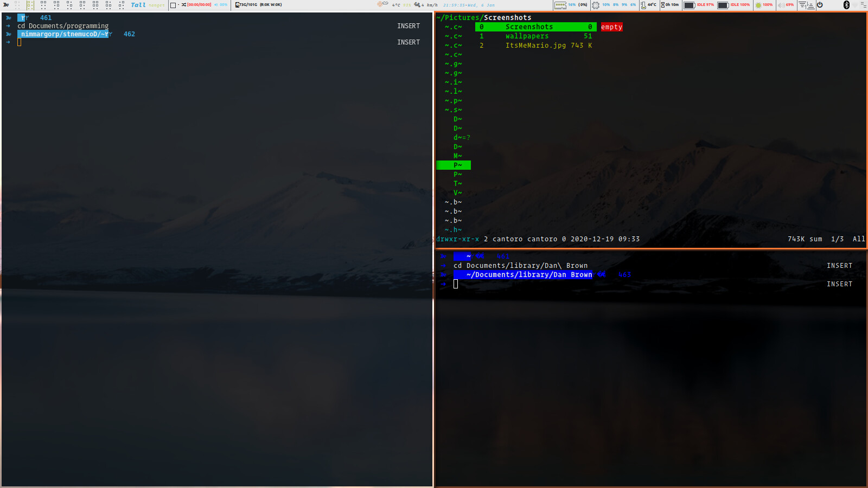Select the wallpapers folder row in ranger
The height and width of the screenshot is (488, 868).
point(536,36)
